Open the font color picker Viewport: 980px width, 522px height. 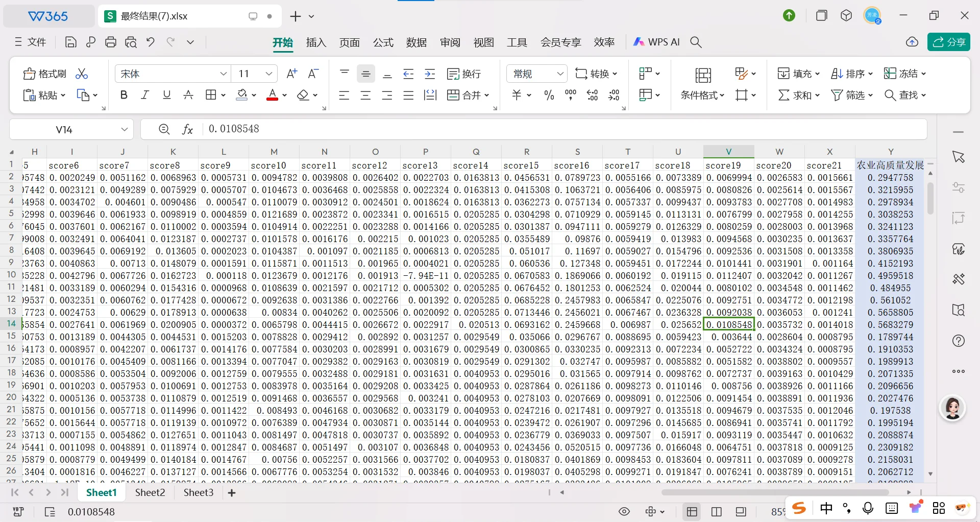(x=273, y=95)
